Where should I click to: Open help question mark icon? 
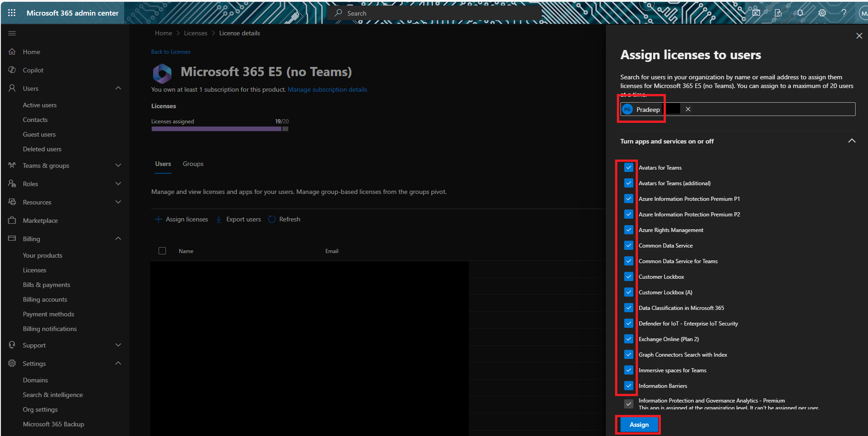point(844,13)
